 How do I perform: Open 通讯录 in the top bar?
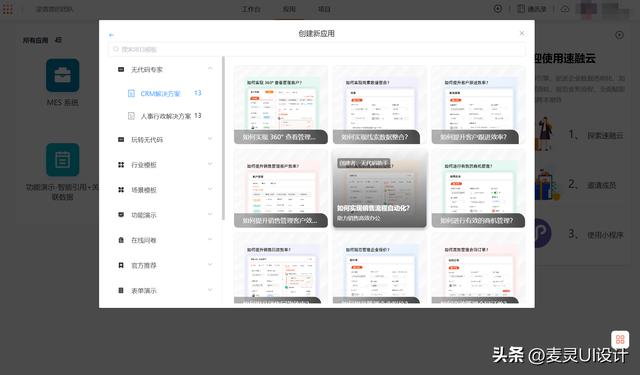click(x=532, y=9)
